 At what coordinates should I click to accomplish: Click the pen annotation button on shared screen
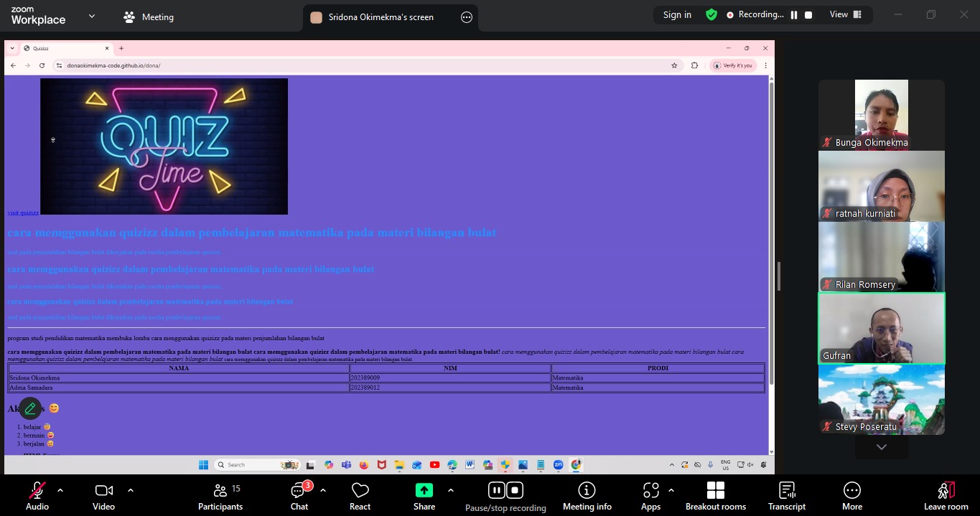30,408
